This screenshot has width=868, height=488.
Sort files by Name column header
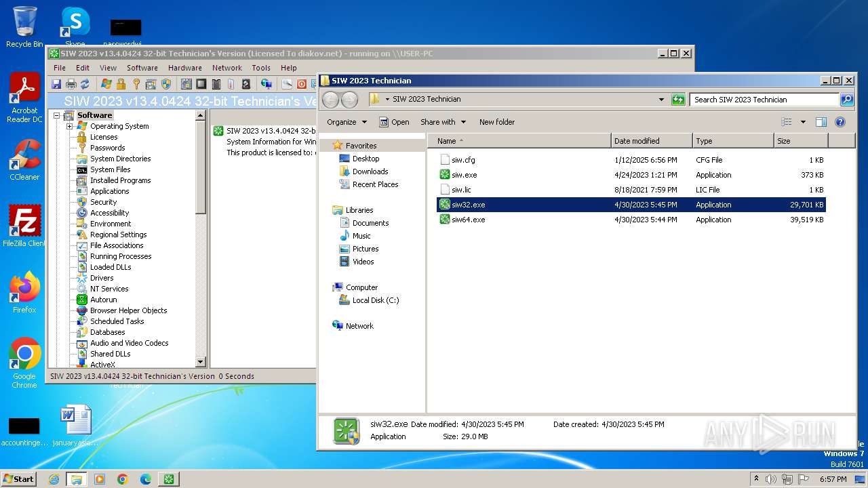[x=519, y=141]
